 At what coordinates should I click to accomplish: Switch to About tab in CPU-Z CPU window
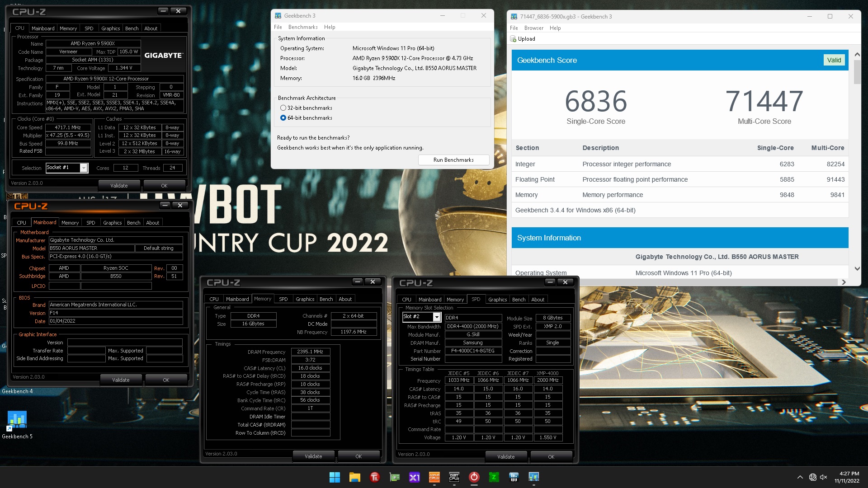click(x=151, y=28)
